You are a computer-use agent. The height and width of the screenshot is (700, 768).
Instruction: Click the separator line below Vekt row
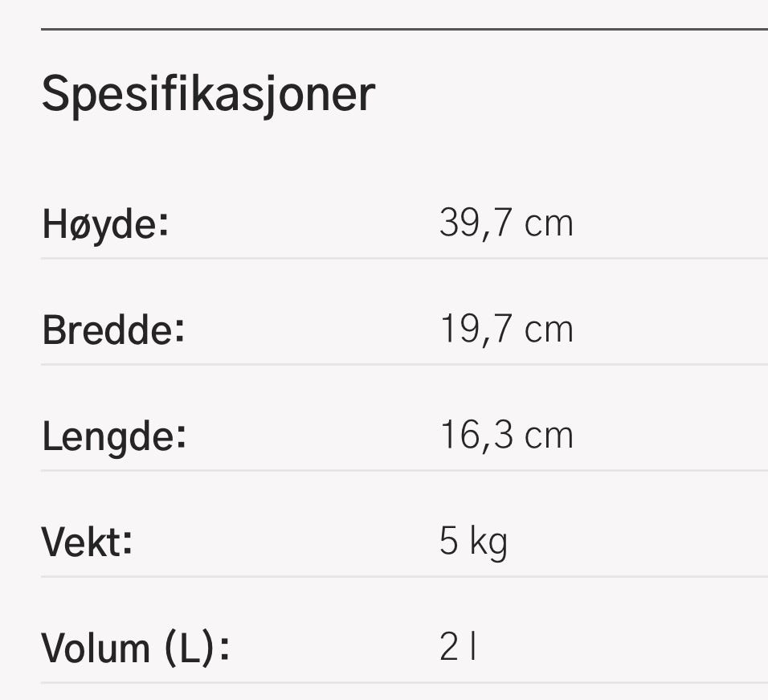click(405, 577)
